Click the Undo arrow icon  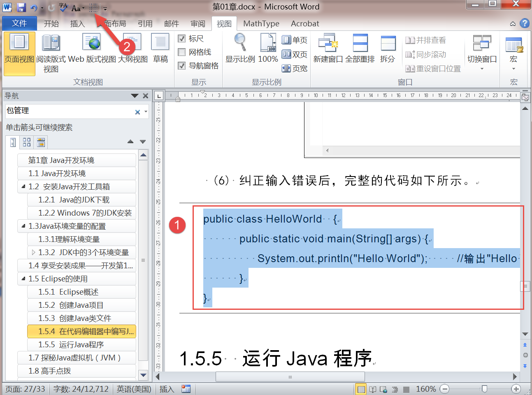(x=34, y=7)
